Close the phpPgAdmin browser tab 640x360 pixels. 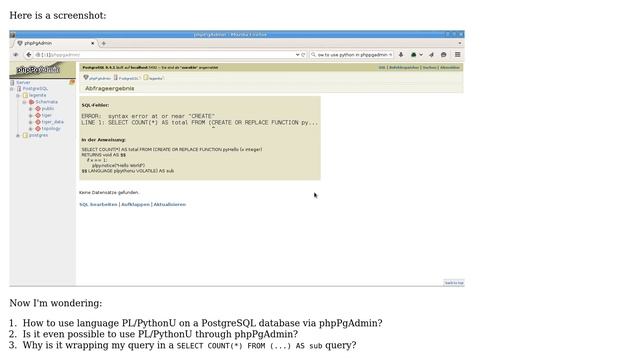(x=93, y=43)
